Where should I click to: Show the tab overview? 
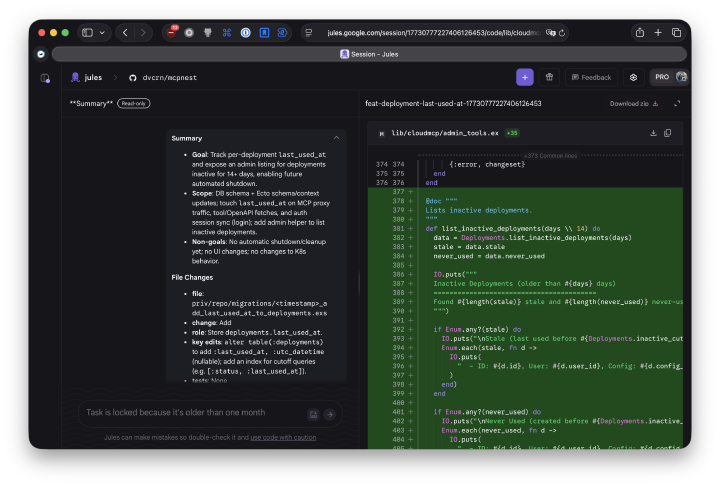click(676, 33)
